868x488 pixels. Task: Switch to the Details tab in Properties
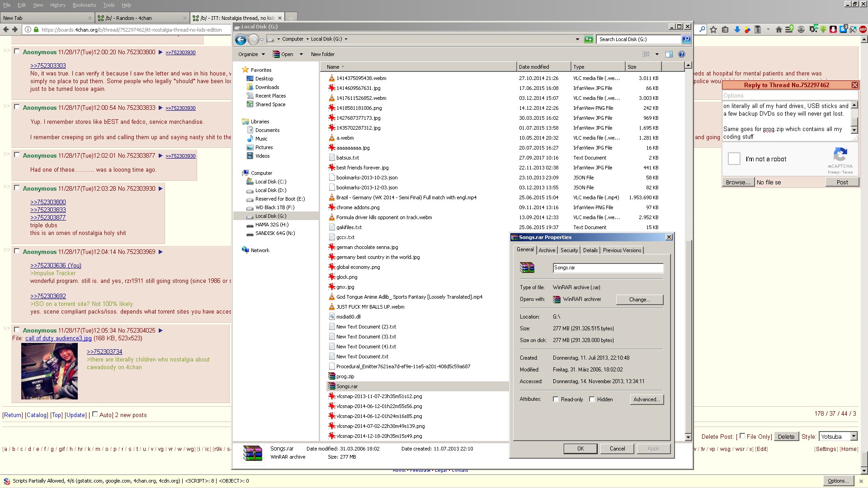[x=590, y=250]
